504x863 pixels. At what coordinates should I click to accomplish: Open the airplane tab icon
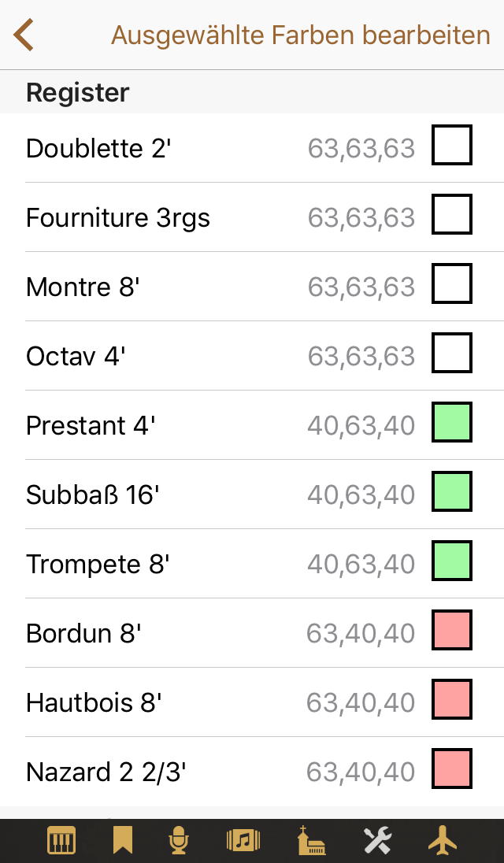coord(443,841)
